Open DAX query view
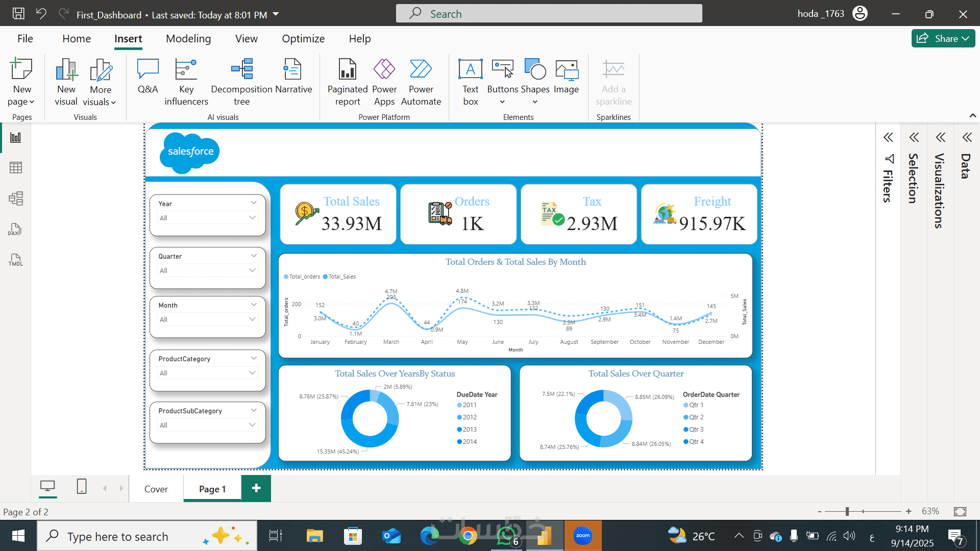This screenshot has width=980, height=551. pos(16,229)
